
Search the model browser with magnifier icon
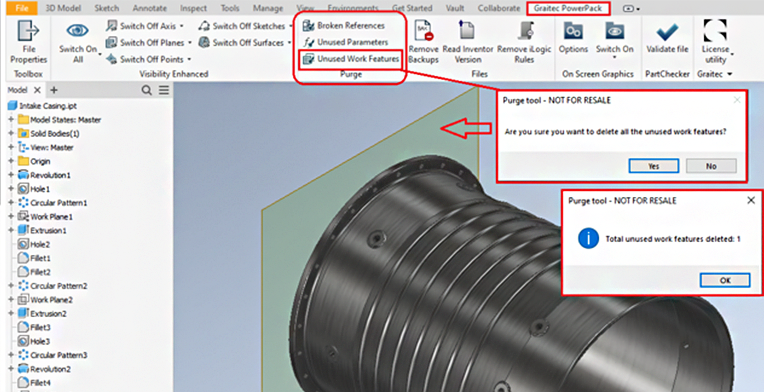146,90
